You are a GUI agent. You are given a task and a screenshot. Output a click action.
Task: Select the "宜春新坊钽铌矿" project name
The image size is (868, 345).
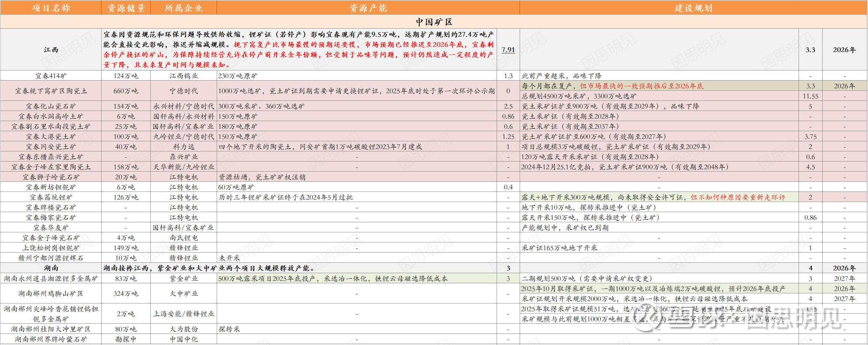(x=51, y=187)
